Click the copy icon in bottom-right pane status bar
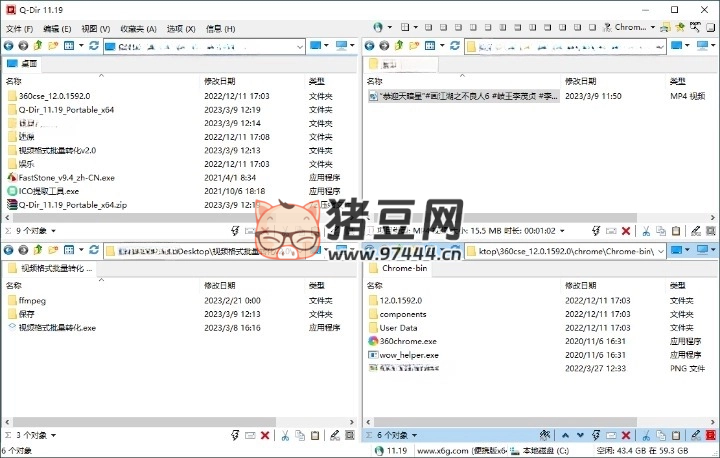The width and height of the screenshot is (720, 458). point(660,436)
